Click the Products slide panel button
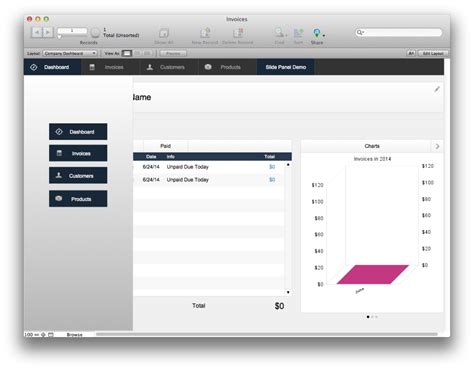Viewport: 474px width, 370px height. click(x=78, y=199)
